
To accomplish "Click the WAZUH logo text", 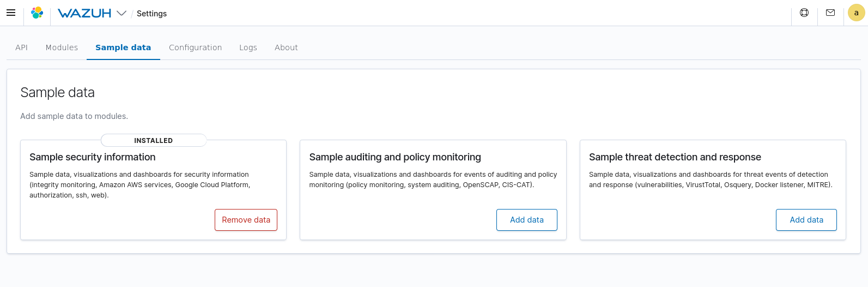I will pyautogui.click(x=84, y=13).
